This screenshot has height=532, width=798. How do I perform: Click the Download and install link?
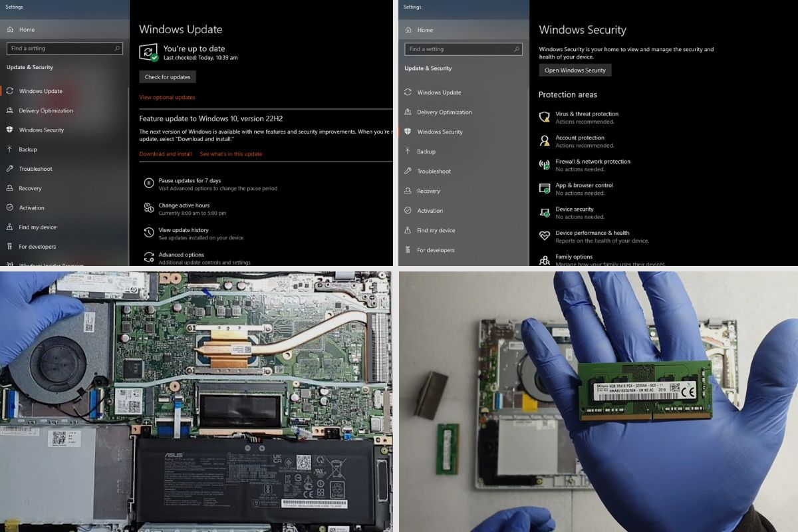(166, 154)
